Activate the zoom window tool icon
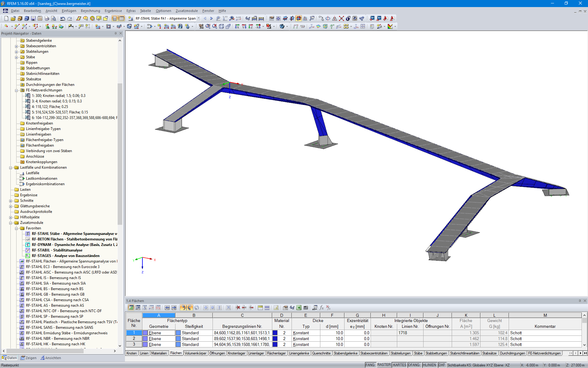The image size is (588, 368). [208, 26]
